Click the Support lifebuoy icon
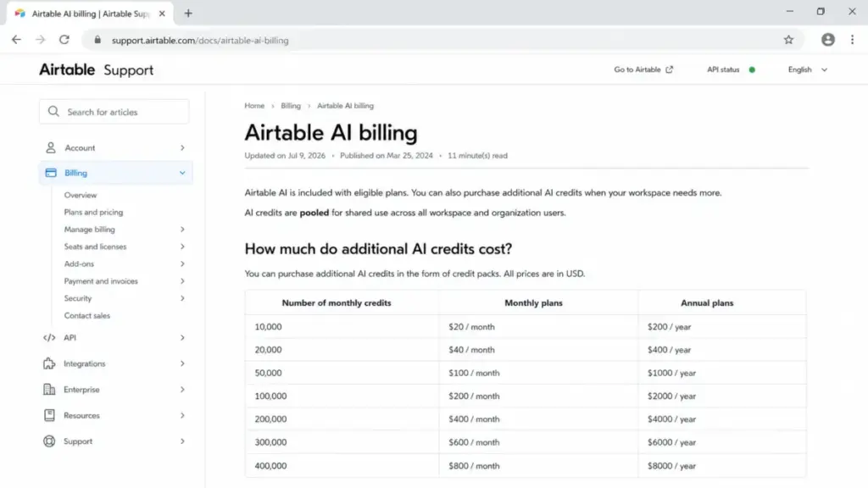Screen dimensions: 868x488 tap(49, 441)
